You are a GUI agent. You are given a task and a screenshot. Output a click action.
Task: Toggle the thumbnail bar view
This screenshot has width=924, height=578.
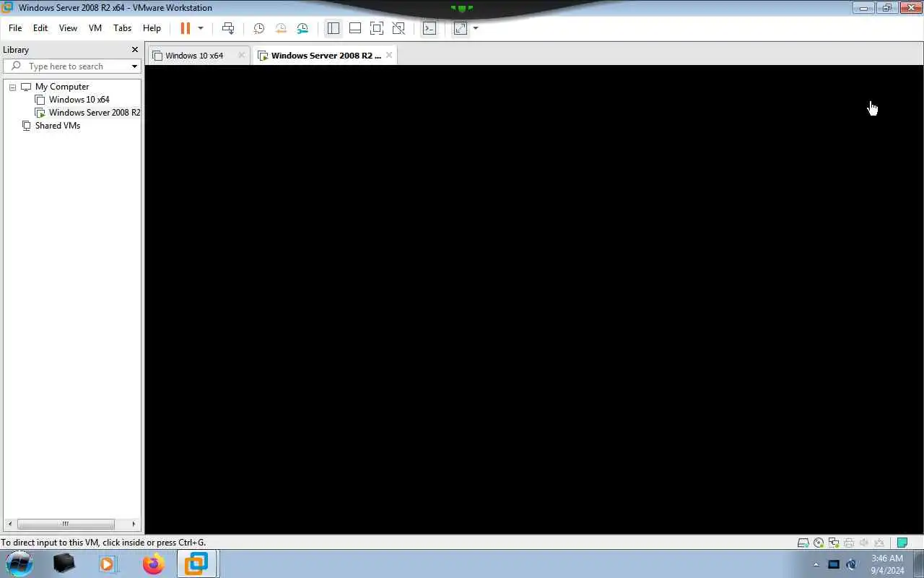(355, 28)
